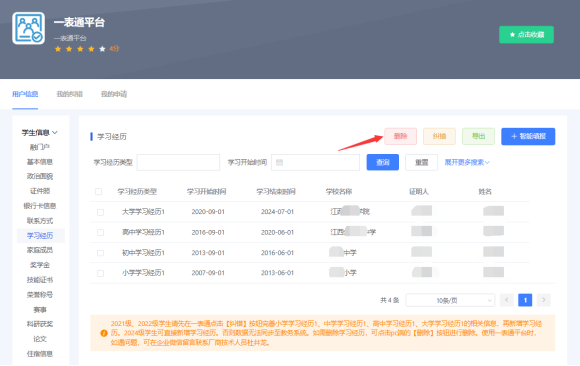This screenshot has height=366, width=580.
Task: Open 科研获奖 in the sidebar
Action: (40, 324)
